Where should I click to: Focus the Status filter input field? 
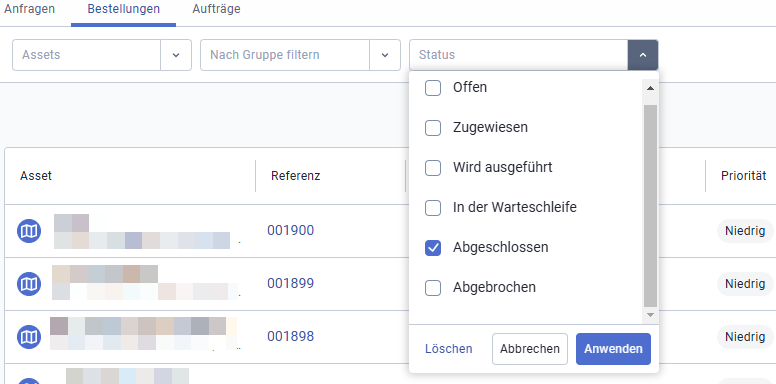coord(518,55)
